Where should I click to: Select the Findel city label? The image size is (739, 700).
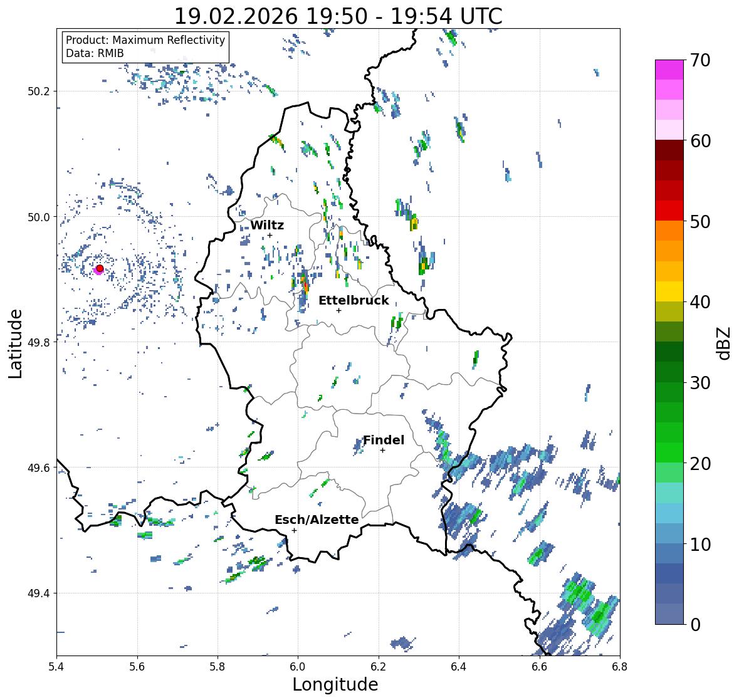[x=384, y=440]
